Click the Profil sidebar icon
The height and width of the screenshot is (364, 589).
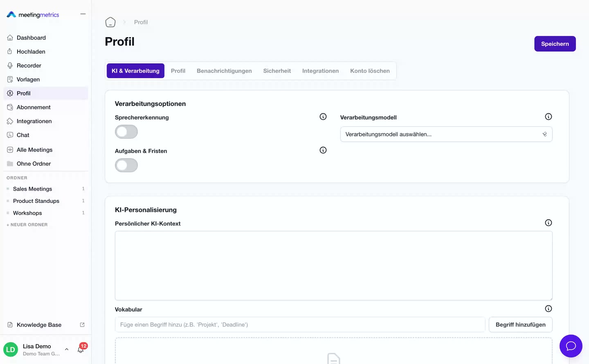coord(10,93)
